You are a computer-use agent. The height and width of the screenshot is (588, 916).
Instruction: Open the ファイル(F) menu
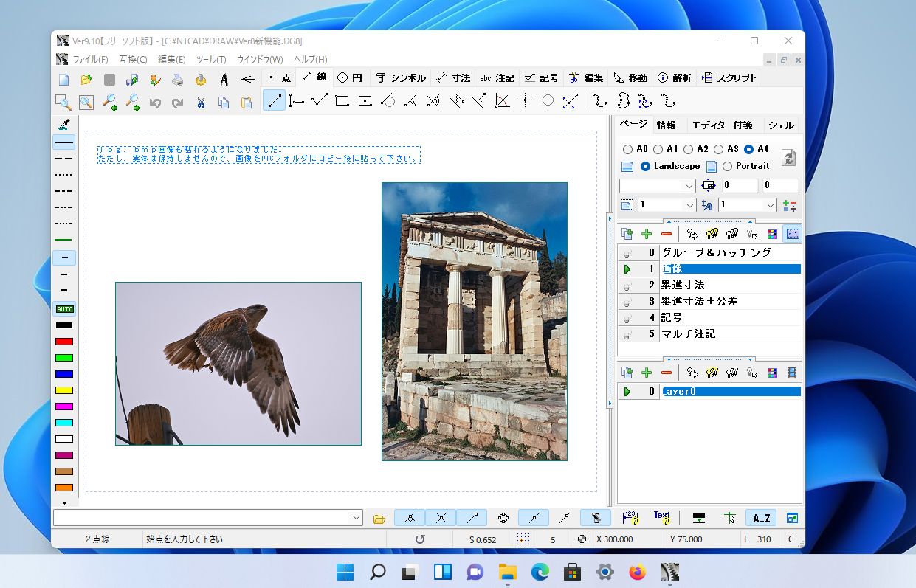coord(90,59)
